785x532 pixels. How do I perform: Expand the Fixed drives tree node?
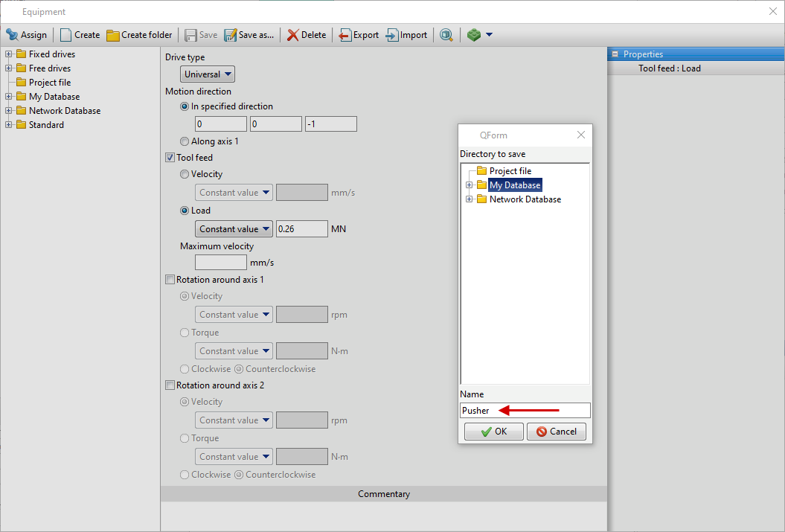(9, 54)
